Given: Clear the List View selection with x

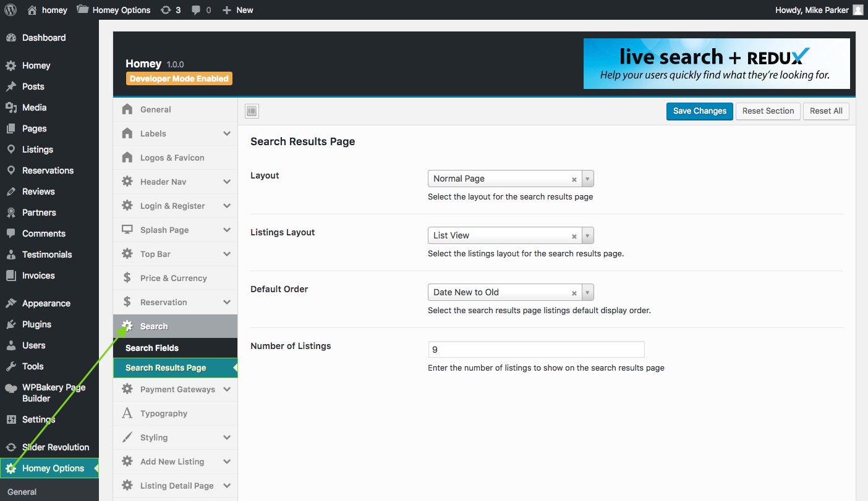Looking at the screenshot, I should [574, 237].
